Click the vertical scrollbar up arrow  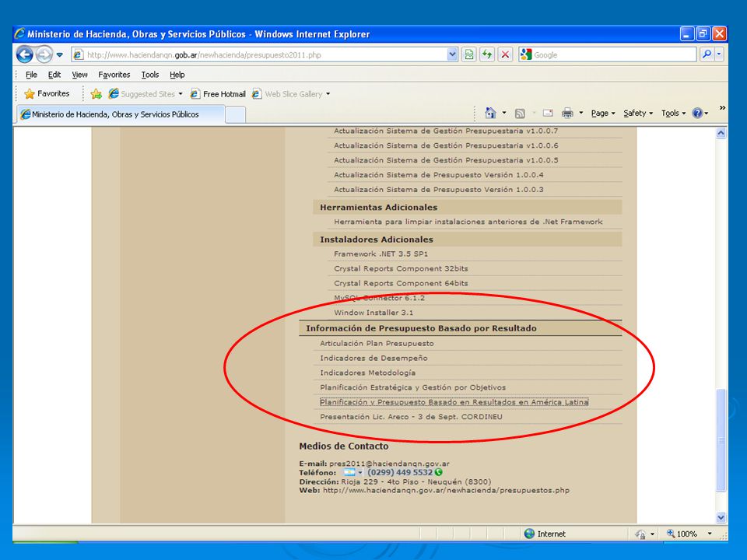coord(721,133)
